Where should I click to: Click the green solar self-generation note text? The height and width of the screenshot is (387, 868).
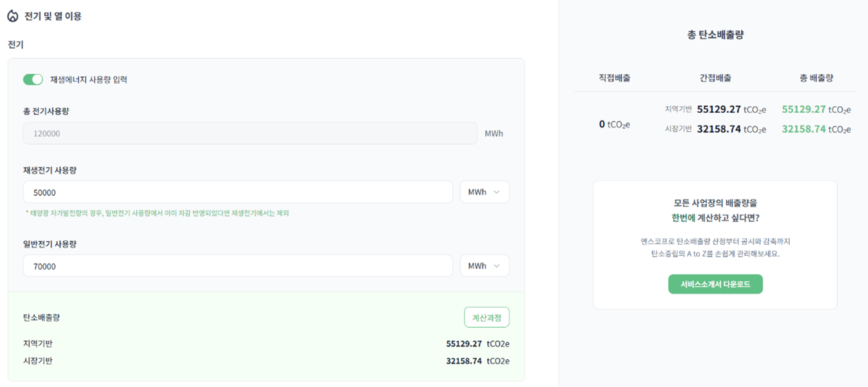coord(157,213)
